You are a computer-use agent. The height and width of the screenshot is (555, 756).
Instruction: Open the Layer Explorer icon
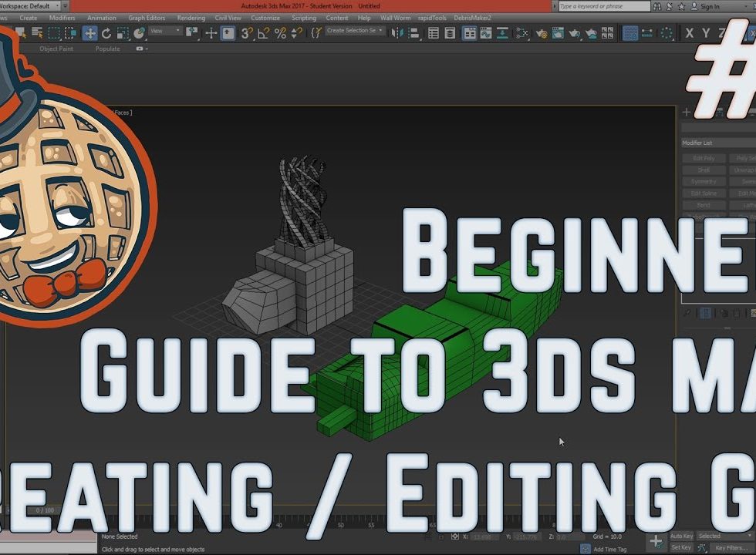[450, 32]
